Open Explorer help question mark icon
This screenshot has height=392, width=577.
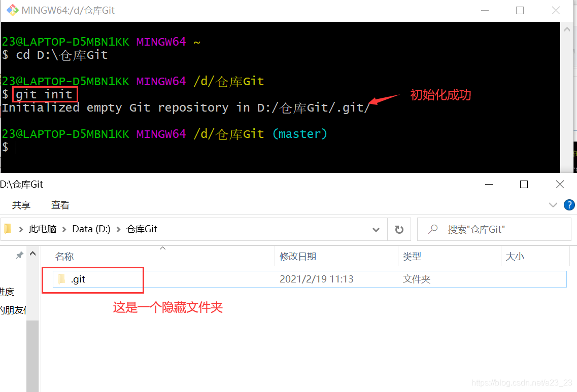(x=569, y=205)
